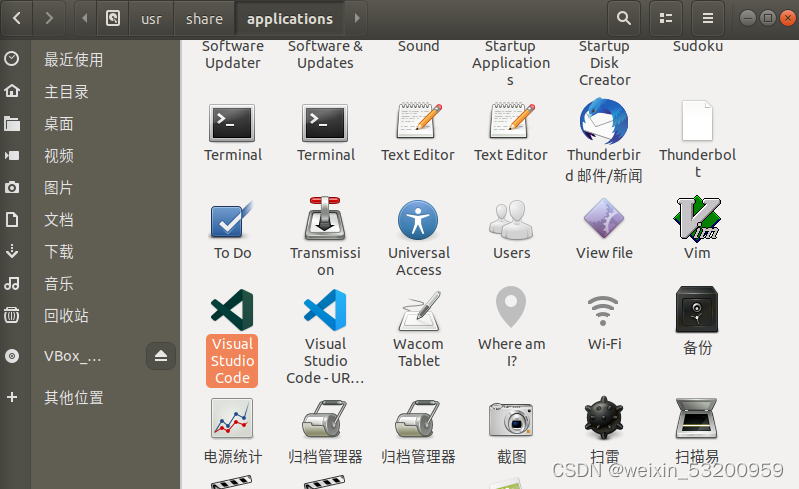Navigate to the share path segment

click(204, 19)
